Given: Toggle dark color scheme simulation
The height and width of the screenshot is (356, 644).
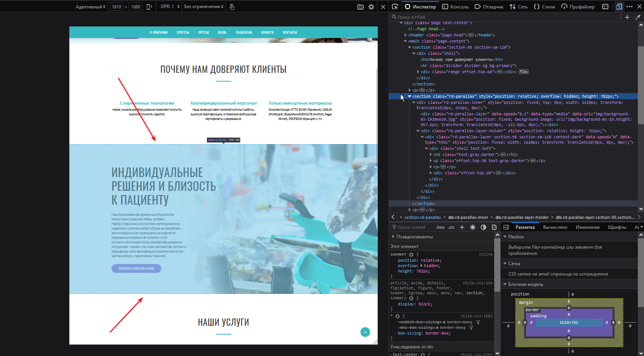Looking at the screenshot, I should tap(483, 227).
